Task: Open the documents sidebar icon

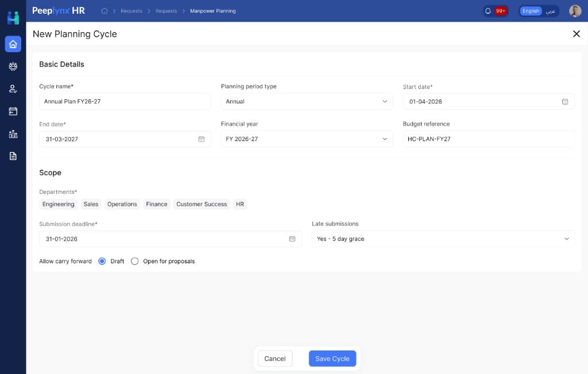Action: [x=13, y=156]
